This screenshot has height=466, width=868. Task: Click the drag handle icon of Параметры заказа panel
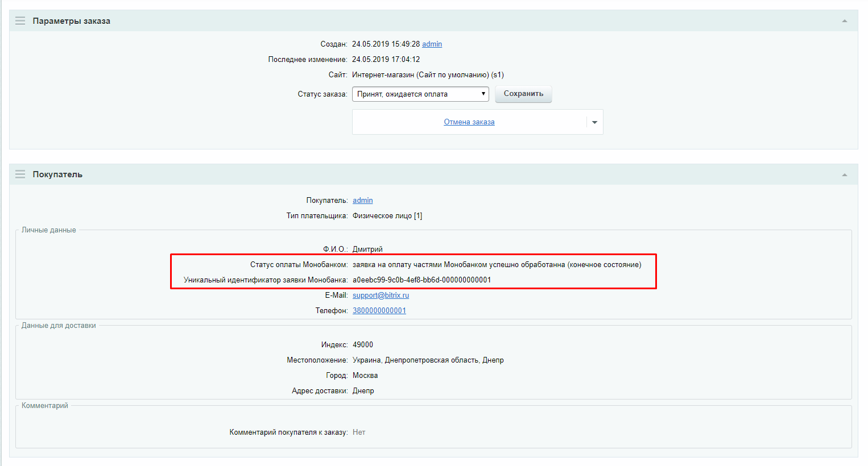coord(20,21)
